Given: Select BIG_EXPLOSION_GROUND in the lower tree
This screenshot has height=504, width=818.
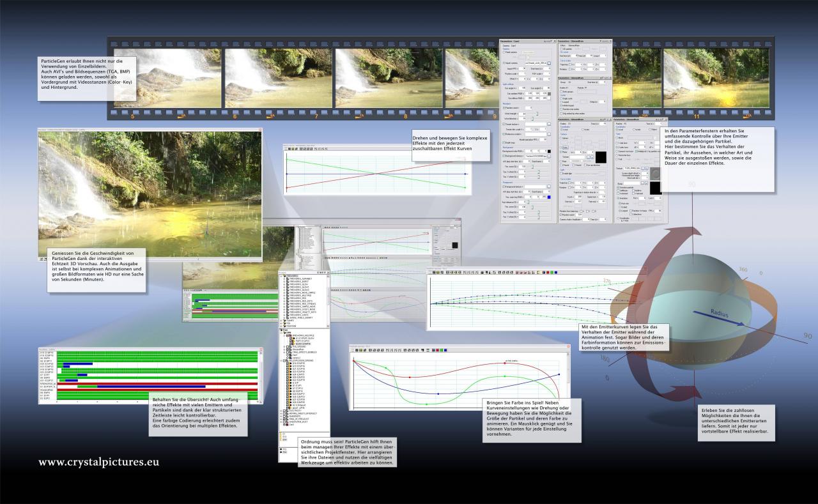Looking at the screenshot, I should pos(303,360).
